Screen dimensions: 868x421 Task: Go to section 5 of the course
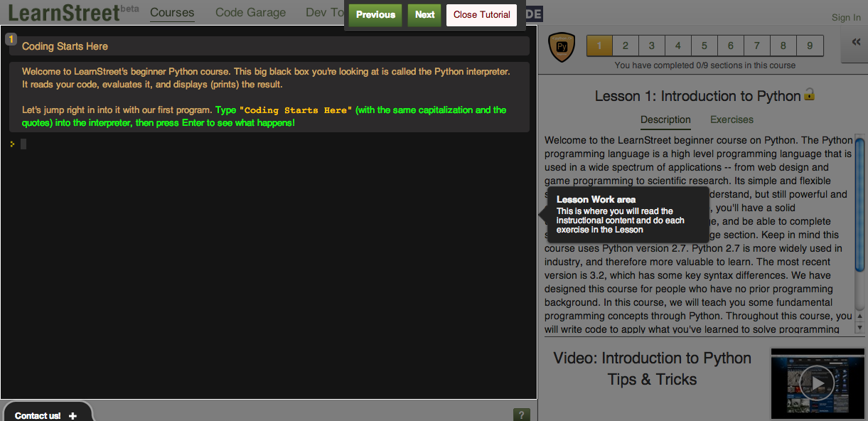pos(704,46)
